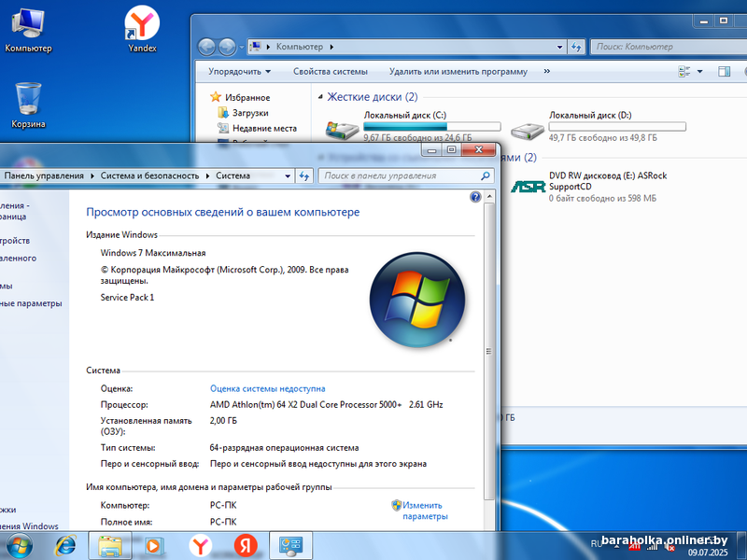This screenshot has height=560, width=747.
Task: Collapse the Жесткие диски group
Action: (x=320, y=97)
